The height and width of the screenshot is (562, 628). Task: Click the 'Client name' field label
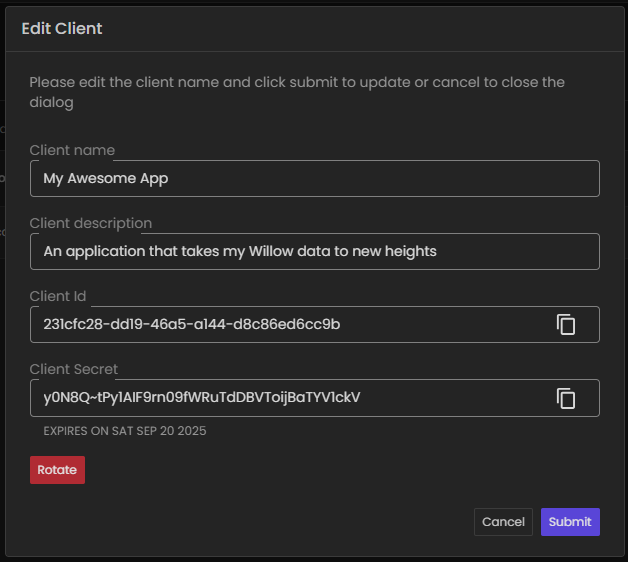pos(72,151)
